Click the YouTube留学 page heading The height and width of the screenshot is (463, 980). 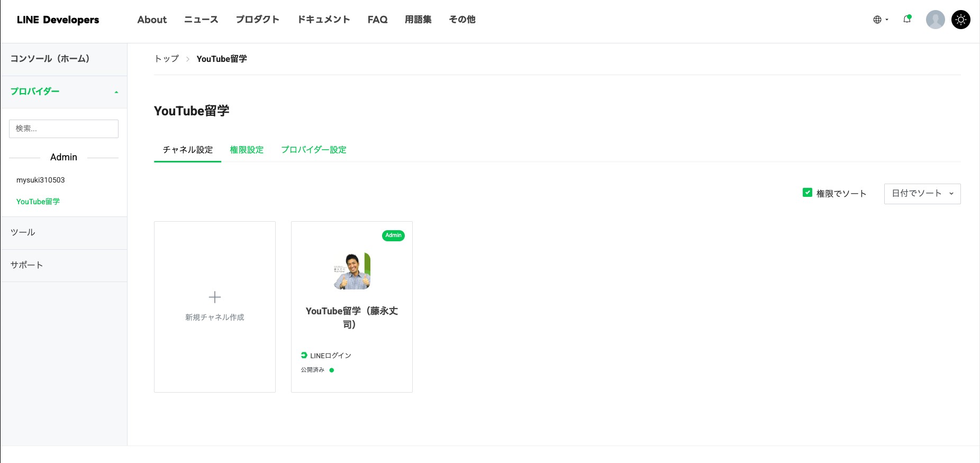pyautogui.click(x=192, y=111)
